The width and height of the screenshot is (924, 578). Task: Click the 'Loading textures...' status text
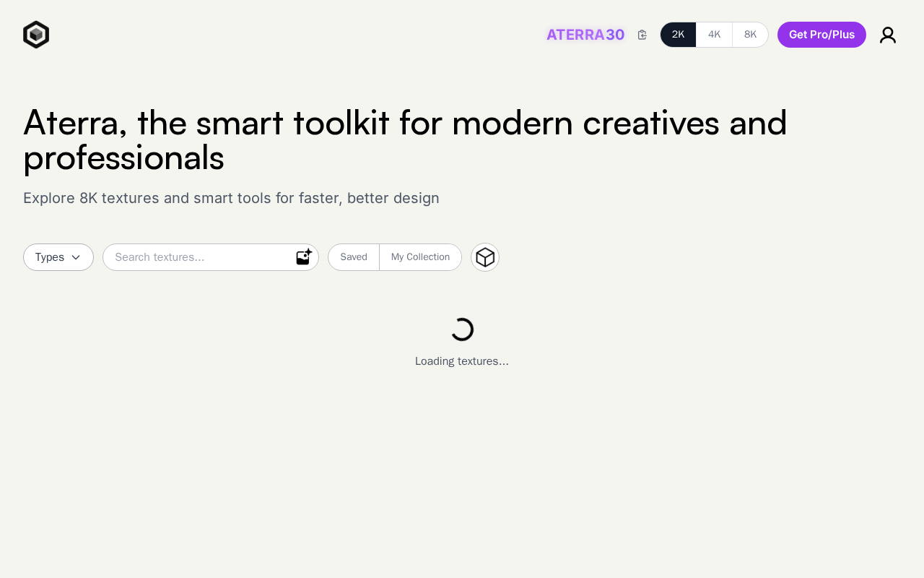[462, 361]
